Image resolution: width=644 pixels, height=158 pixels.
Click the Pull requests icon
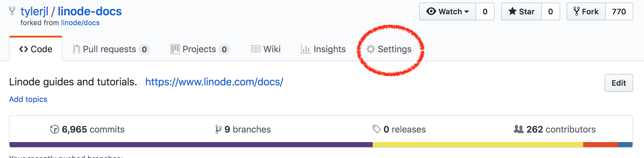click(x=76, y=49)
